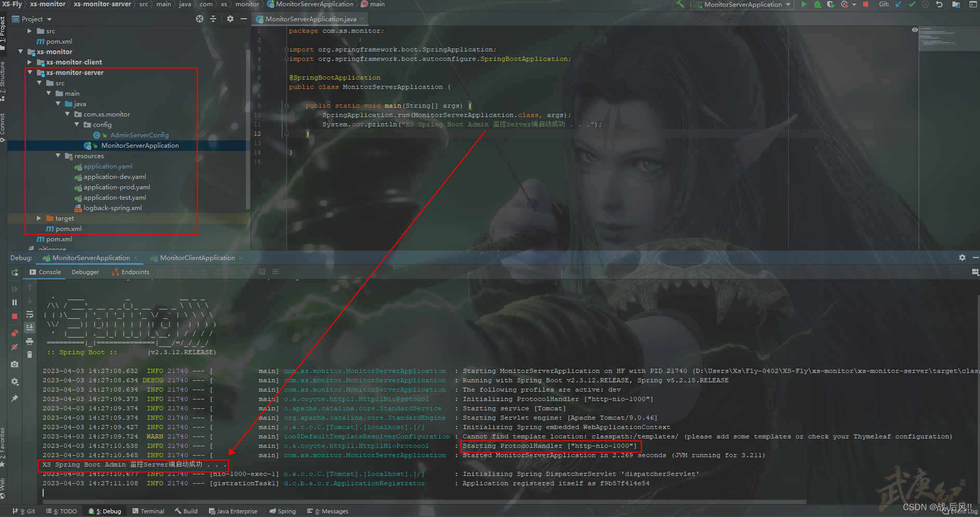Click the Evaluate Expression calculator icon

pyautogui.click(x=262, y=272)
